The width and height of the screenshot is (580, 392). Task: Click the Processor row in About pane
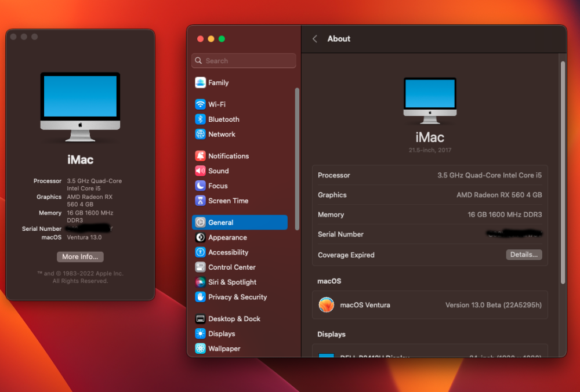(x=430, y=175)
